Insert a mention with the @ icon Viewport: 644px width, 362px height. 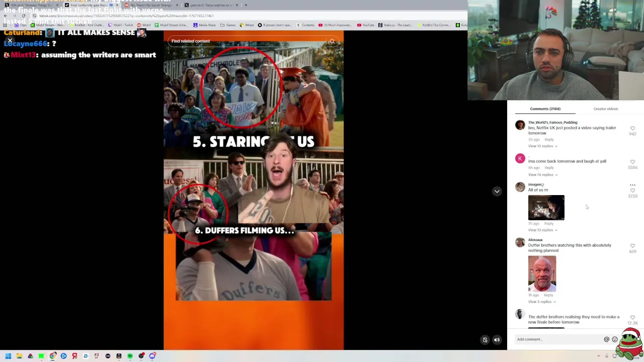pyautogui.click(x=606, y=339)
